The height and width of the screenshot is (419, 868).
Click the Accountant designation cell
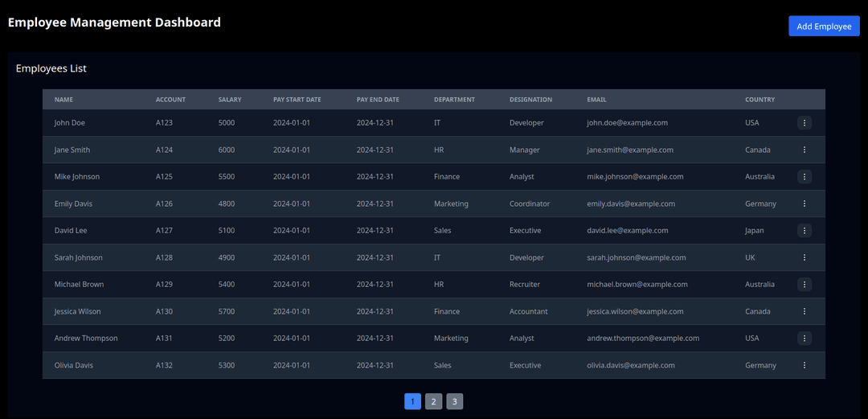click(529, 311)
